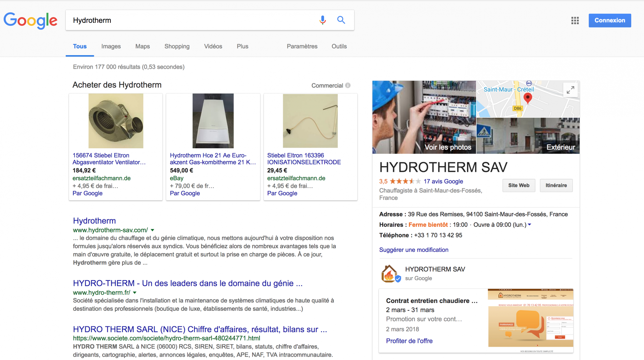
Task: Expand the hydro-therm.fr URL dropdown arrow
Action: click(135, 293)
